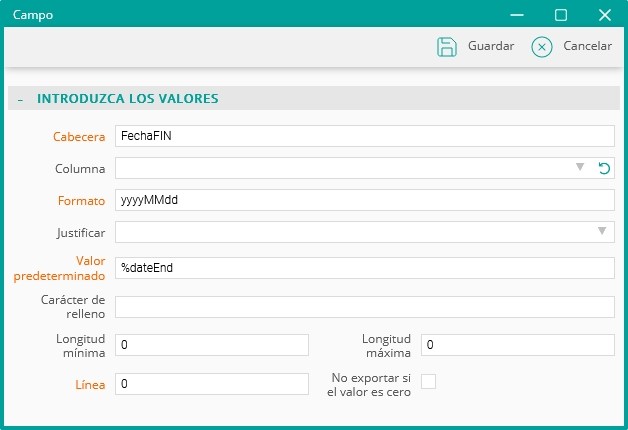Screen dimensions: 628x430
Task: Click the Formato field with yyyyMMdd
Action: (x=364, y=200)
